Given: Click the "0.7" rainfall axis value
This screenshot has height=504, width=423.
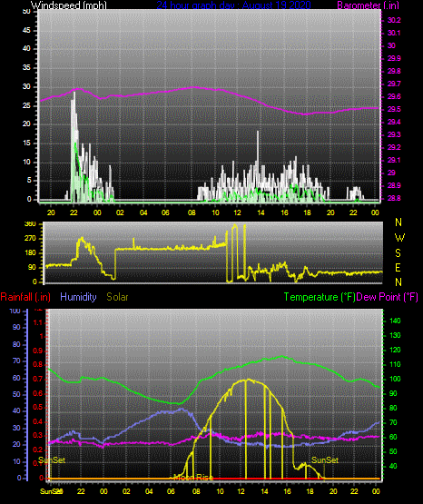Looking at the screenshot, I should (38, 379).
